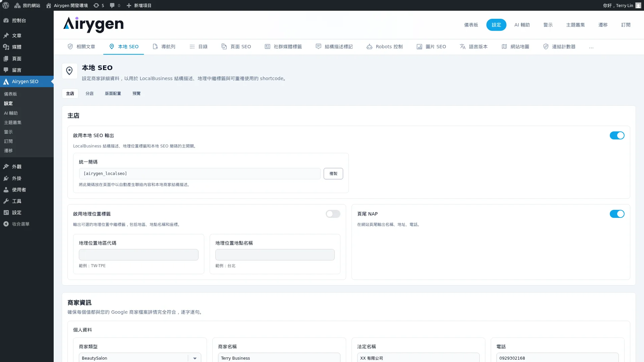Viewport: 644px width, 362px height.
Task: Click the 留言 comment icon in sidebar
Action: click(x=6, y=70)
